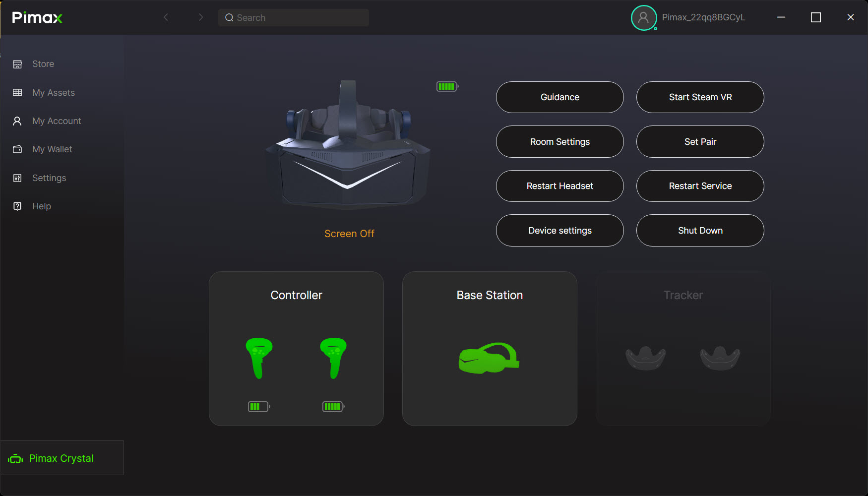Select the connected Base Station icon

pos(489,358)
